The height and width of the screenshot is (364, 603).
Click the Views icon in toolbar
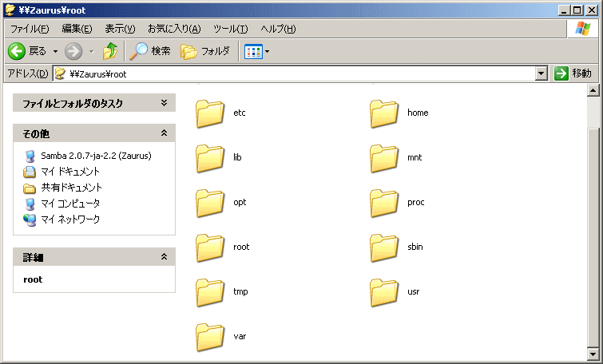[253, 52]
